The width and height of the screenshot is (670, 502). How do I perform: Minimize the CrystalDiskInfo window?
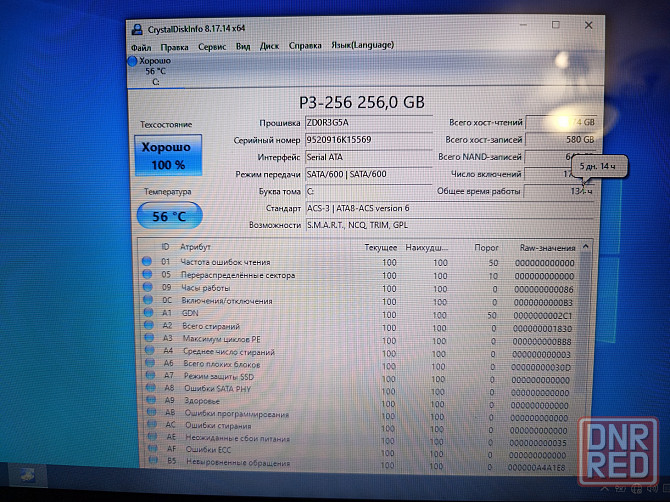(523, 25)
